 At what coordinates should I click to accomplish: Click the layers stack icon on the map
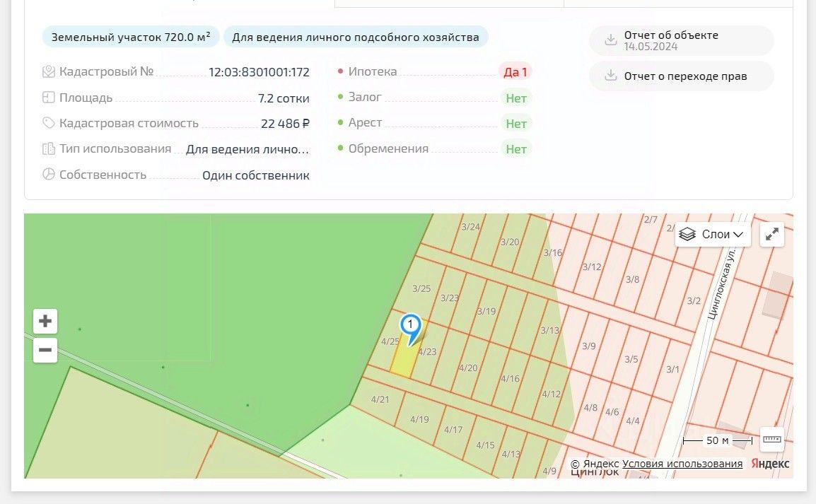pos(687,235)
